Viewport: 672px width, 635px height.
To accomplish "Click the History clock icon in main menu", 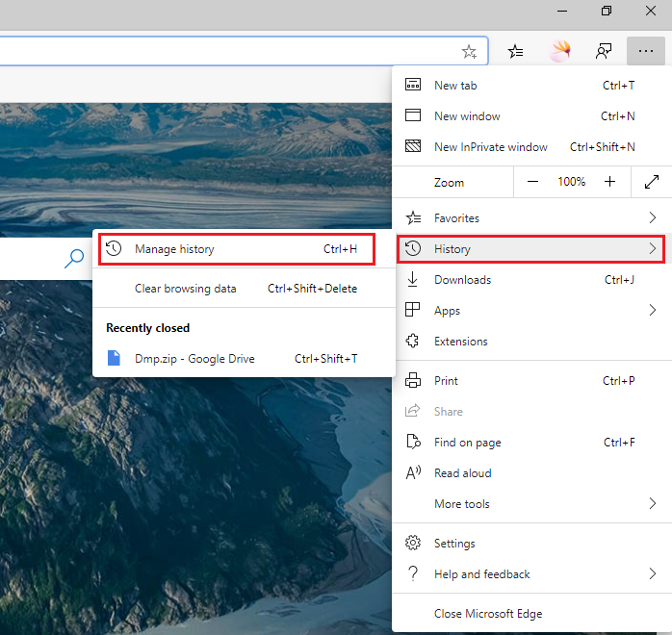I will pyautogui.click(x=413, y=248).
